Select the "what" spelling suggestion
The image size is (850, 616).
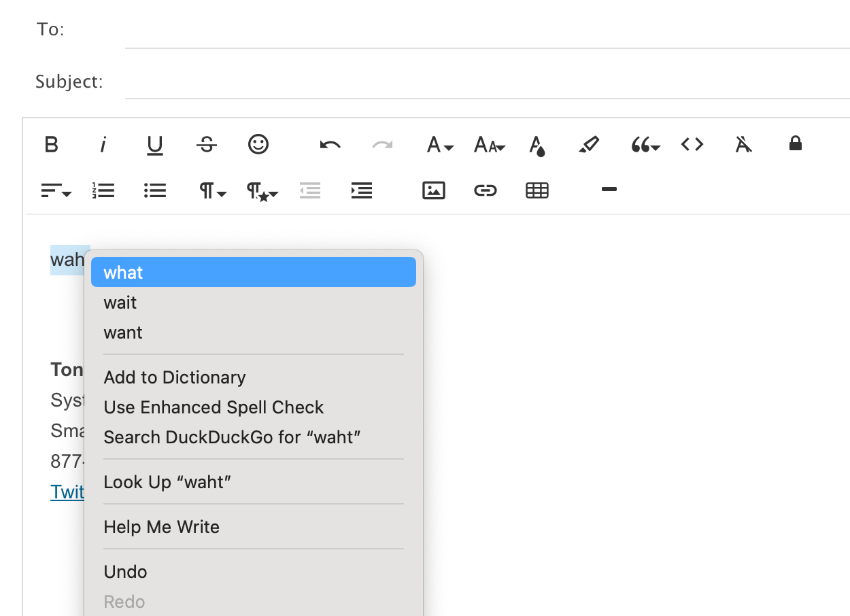(253, 273)
